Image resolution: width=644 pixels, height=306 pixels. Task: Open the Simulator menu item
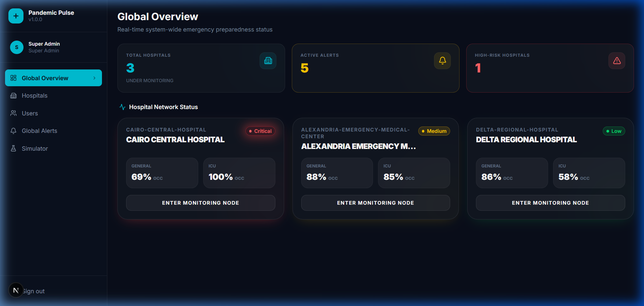tap(53, 148)
